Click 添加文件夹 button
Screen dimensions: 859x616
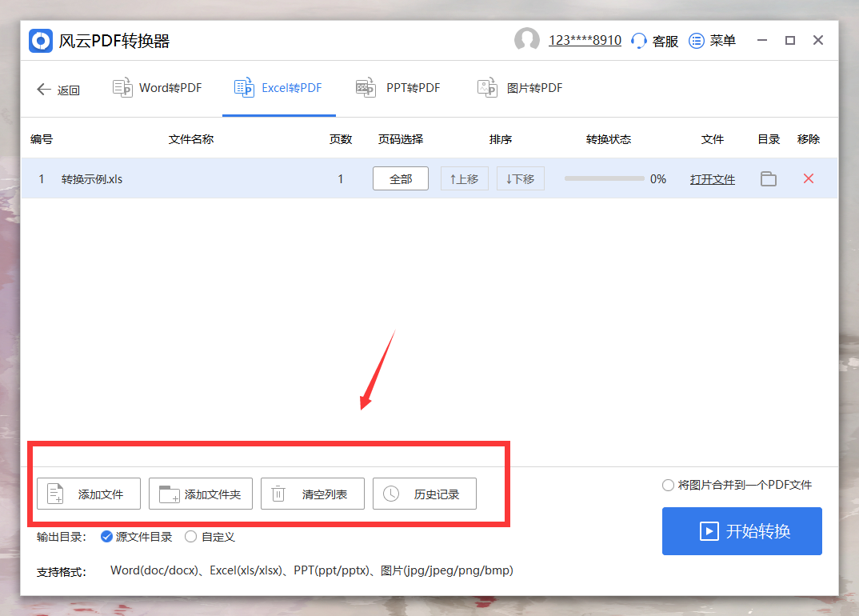(x=201, y=494)
